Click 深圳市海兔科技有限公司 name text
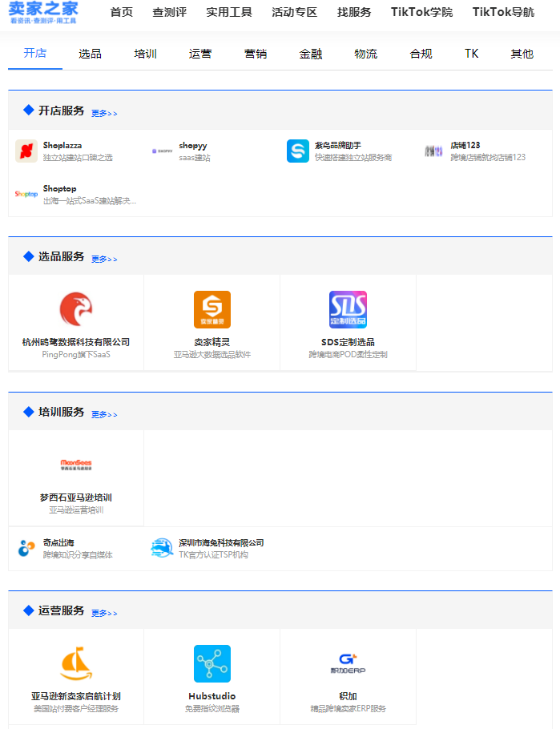This screenshot has width=560, height=729. (x=221, y=542)
